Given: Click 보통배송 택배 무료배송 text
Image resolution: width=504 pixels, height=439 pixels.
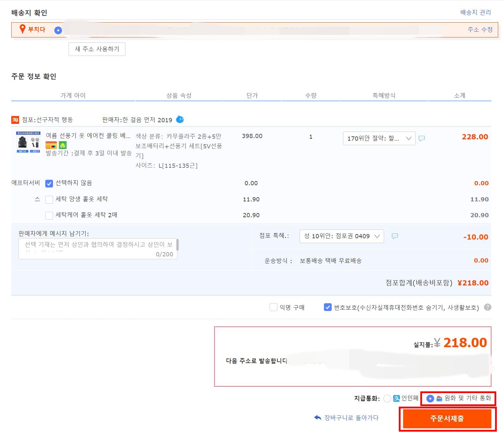Looking at the screenshot, I should (x=330, y=261).
